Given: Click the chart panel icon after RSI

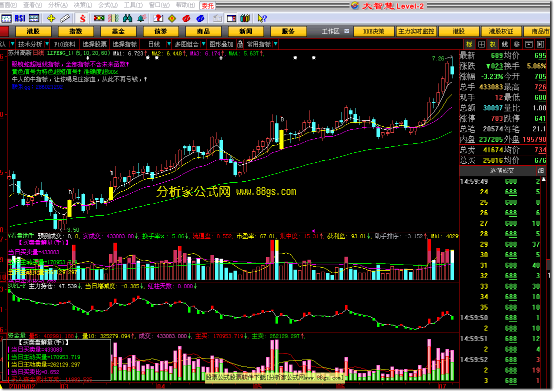Looking at the screenshot, I should coord(34,18).
